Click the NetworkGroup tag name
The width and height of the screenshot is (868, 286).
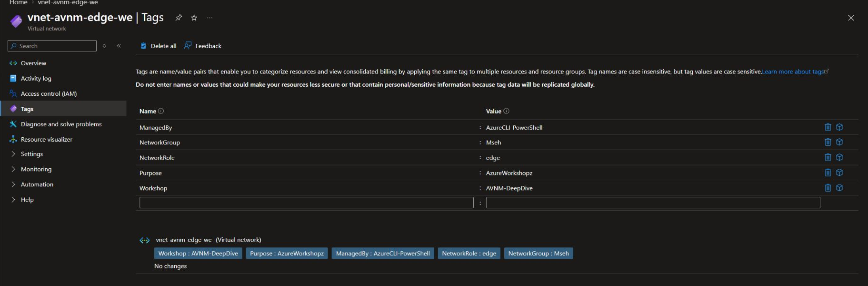[160, 143]
